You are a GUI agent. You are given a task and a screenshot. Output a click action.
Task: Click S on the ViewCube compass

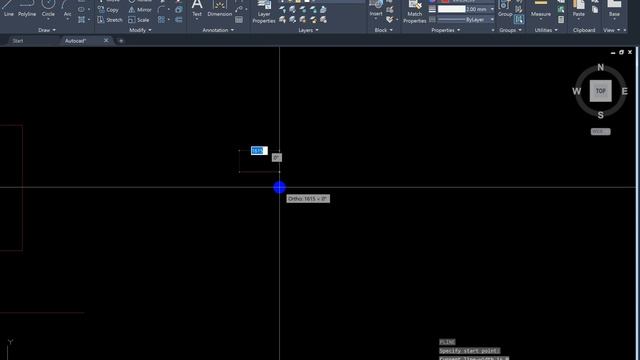[x=600, y=115]
